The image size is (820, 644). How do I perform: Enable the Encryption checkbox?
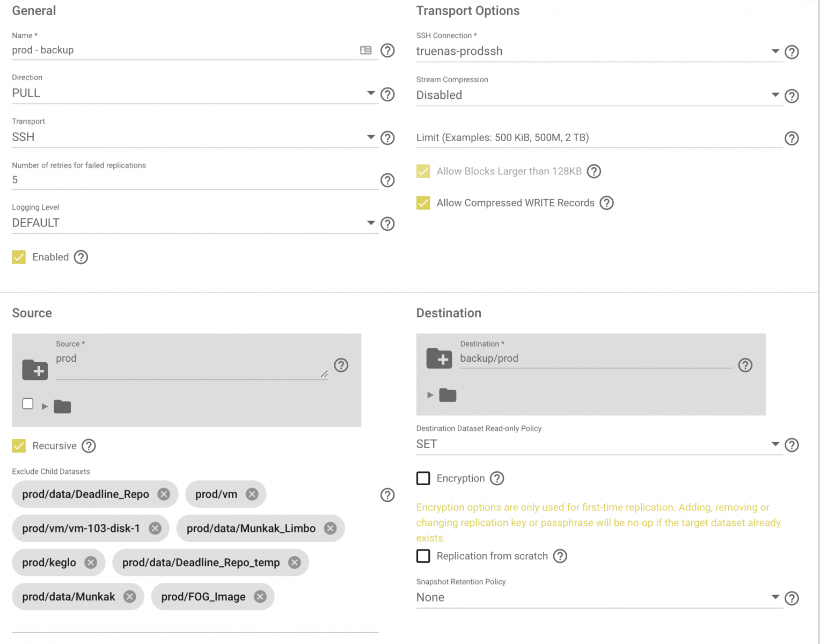pyautogui.click(x=423, y=478)
